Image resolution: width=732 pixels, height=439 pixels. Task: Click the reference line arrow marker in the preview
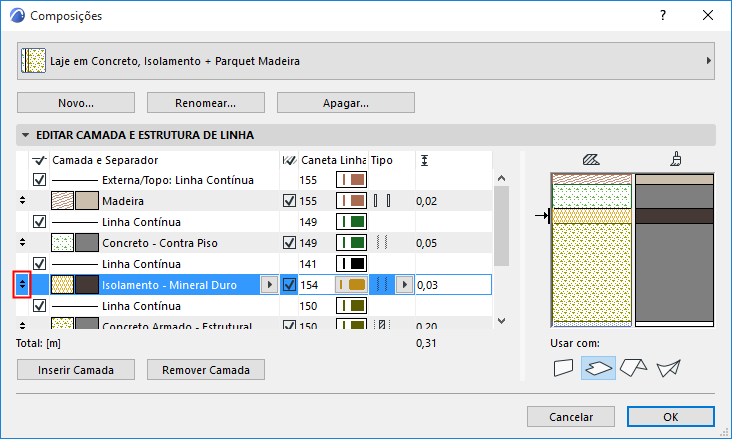click(x=542, y=215)
